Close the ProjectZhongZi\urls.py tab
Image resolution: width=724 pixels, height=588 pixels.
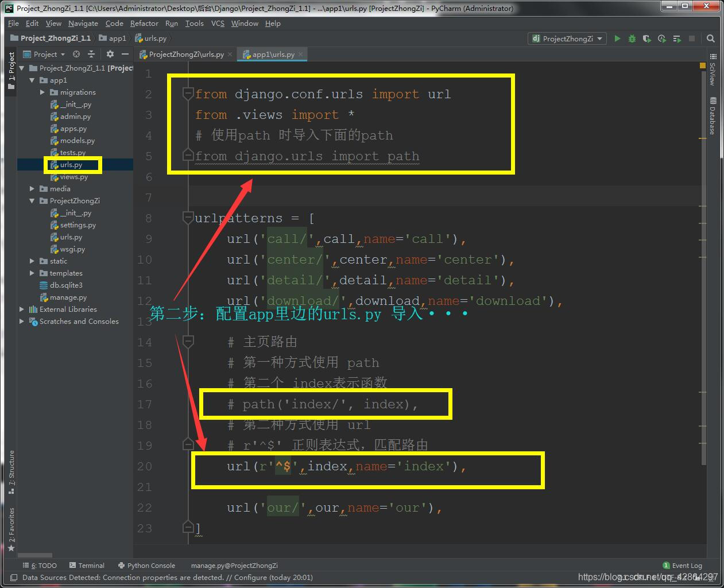(230, 55)
